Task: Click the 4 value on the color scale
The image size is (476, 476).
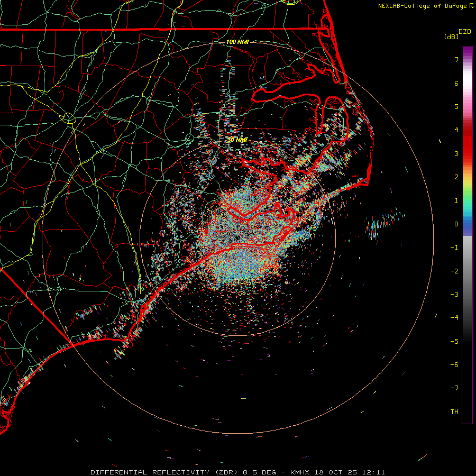Action: click(456, 130)
